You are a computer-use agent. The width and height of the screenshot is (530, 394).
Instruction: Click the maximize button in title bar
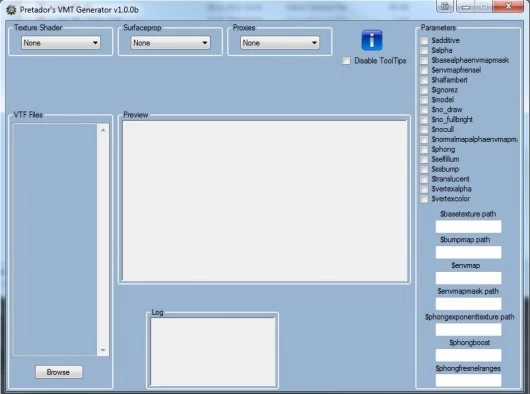[484, 6]
